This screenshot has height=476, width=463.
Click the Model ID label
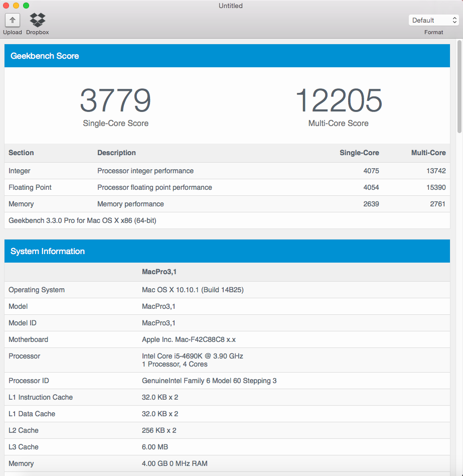(23, 323)
